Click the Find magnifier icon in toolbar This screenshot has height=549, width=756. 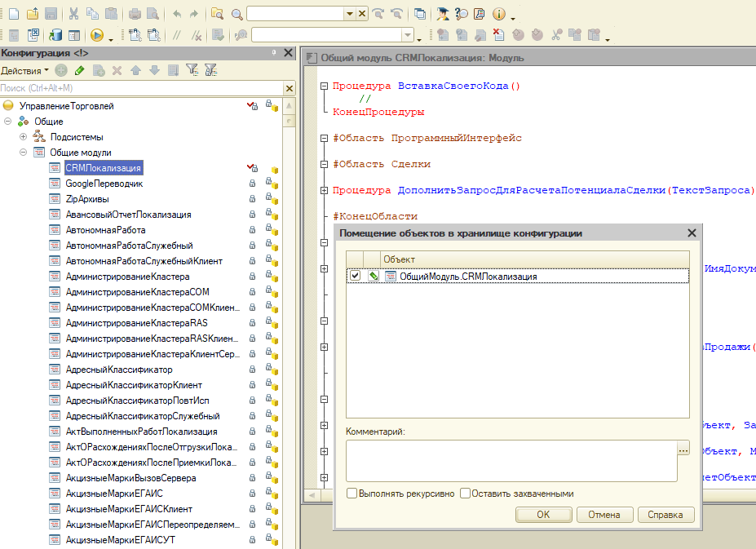[x=237, y=14]
